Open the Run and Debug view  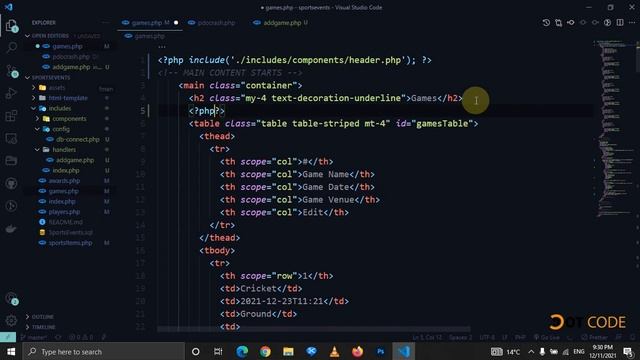pos(11,93)
